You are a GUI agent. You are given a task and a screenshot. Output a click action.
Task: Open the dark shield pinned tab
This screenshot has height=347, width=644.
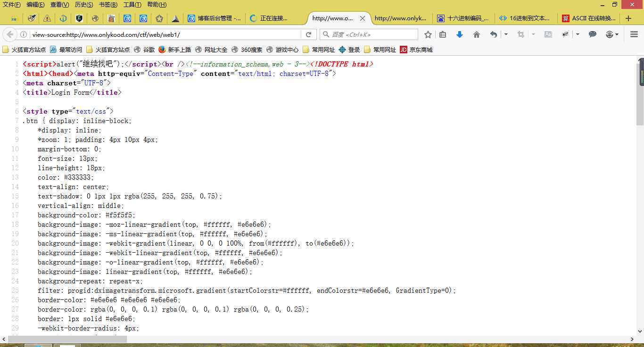click(x=79, y=18)
